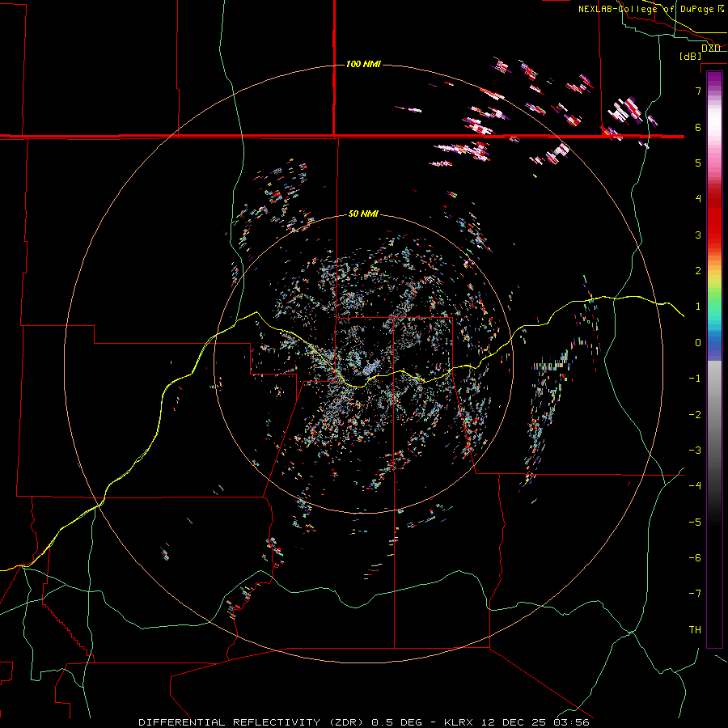This screenshot has width=728, height=728.
Task: Pick the 5 label on the color scale
Action: (x=698, y=163)
